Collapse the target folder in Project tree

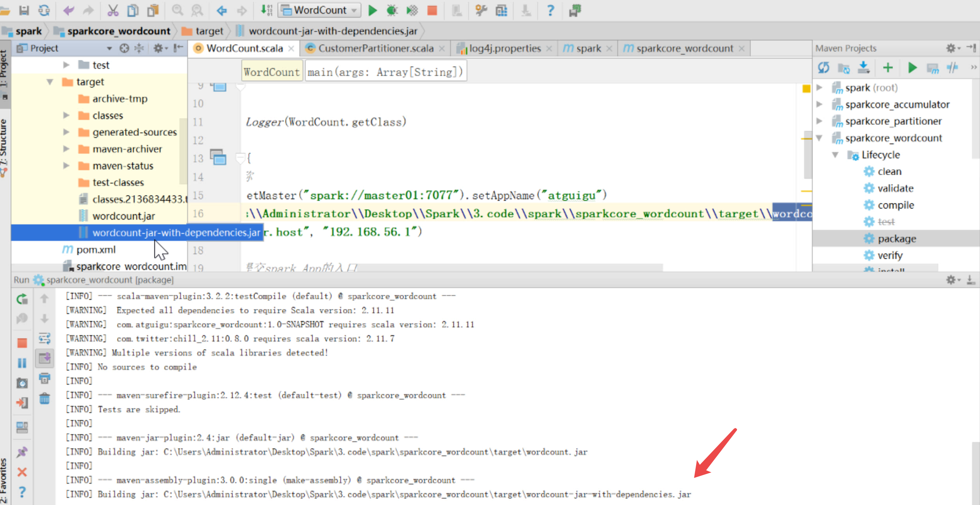[50, 82]
